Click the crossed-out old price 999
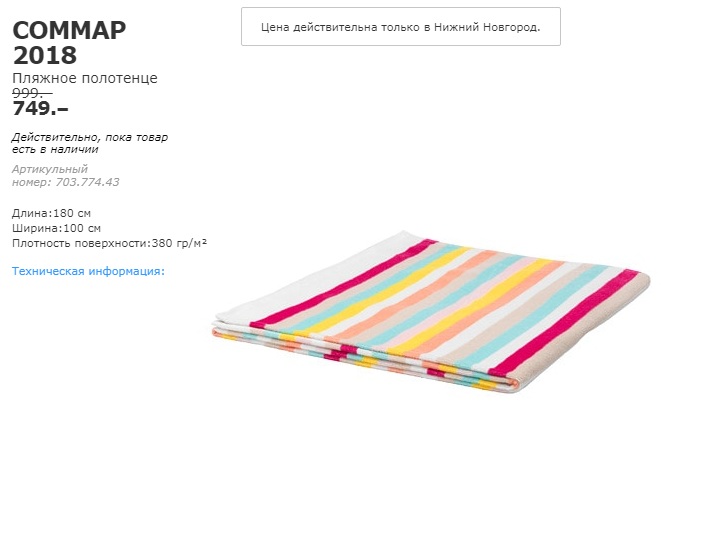 coord(30,92)
